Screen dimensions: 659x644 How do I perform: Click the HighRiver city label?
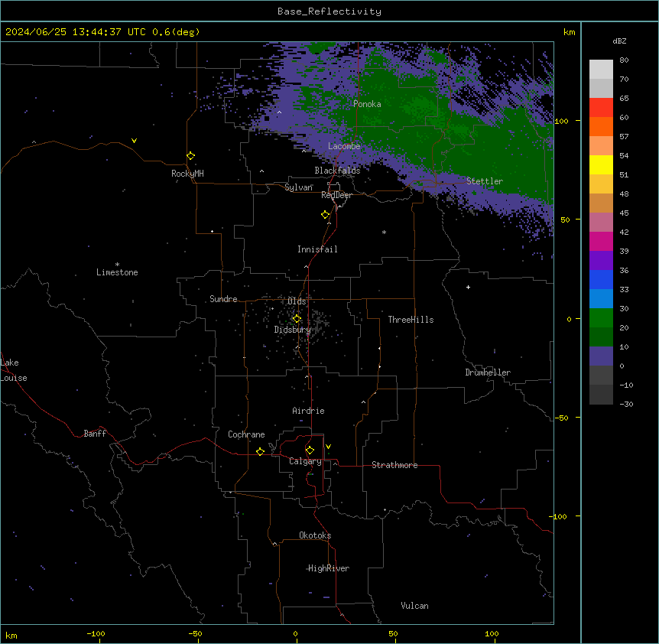click(x=329, y=568)
